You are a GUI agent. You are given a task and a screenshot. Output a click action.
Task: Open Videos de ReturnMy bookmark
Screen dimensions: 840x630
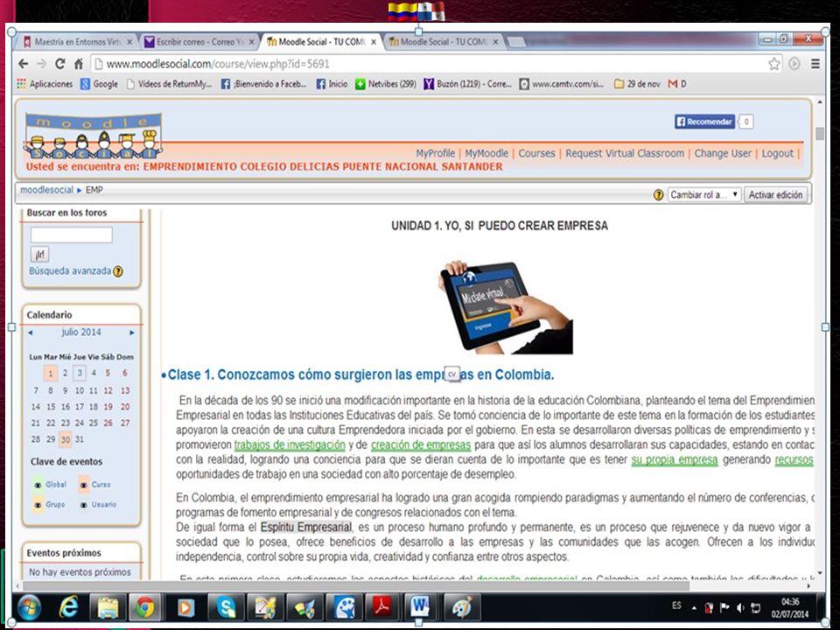[169, 84]
